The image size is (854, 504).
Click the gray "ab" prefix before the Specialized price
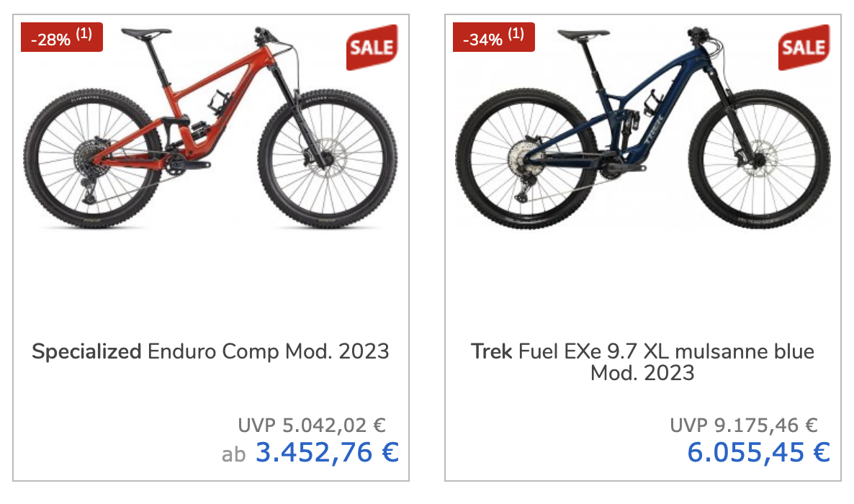point(233,454)
